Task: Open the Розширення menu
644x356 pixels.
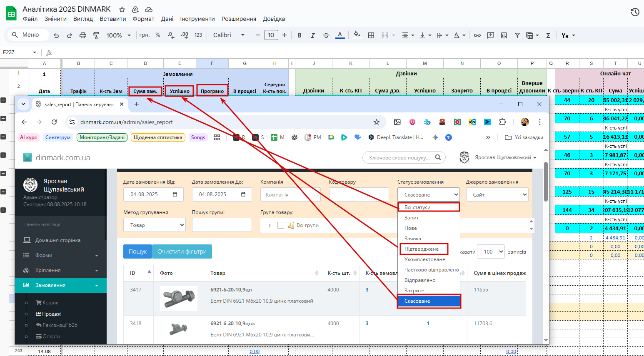Action: pos(239,19)
